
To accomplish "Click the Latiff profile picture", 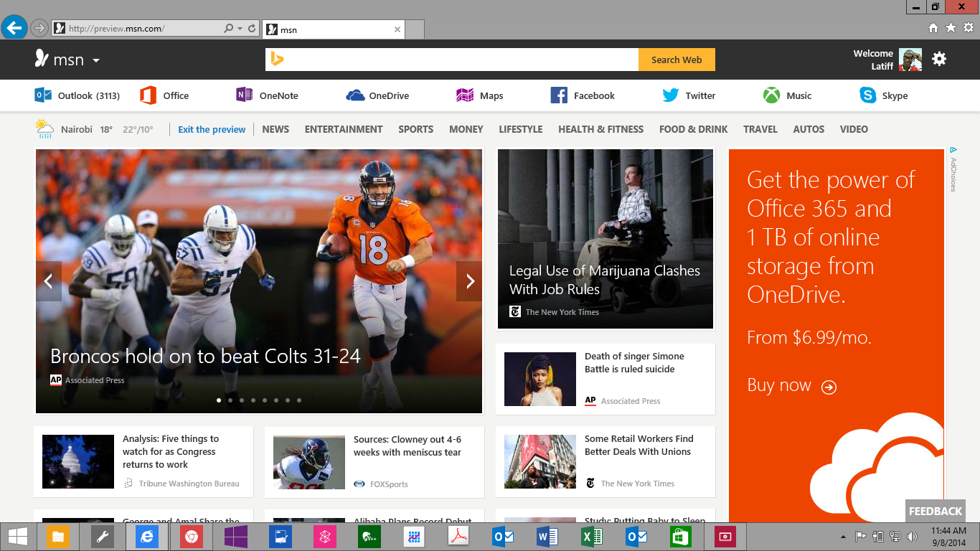I will tap(910, 60).
